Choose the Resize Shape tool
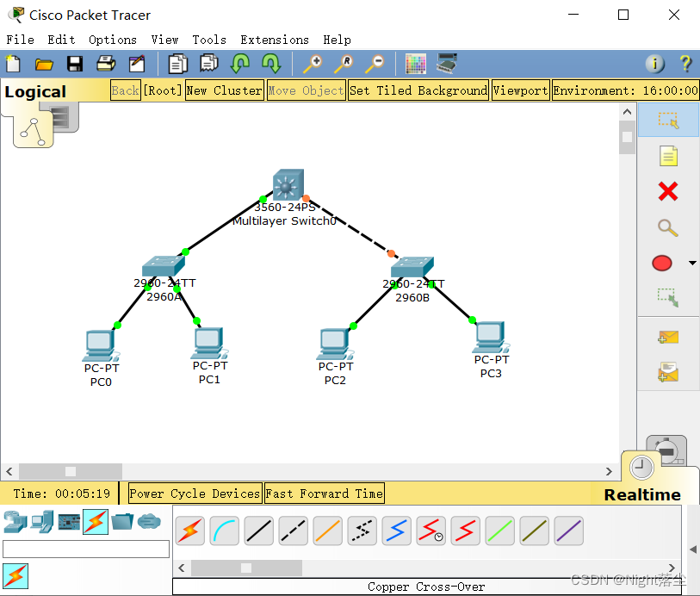 [668, 297]
